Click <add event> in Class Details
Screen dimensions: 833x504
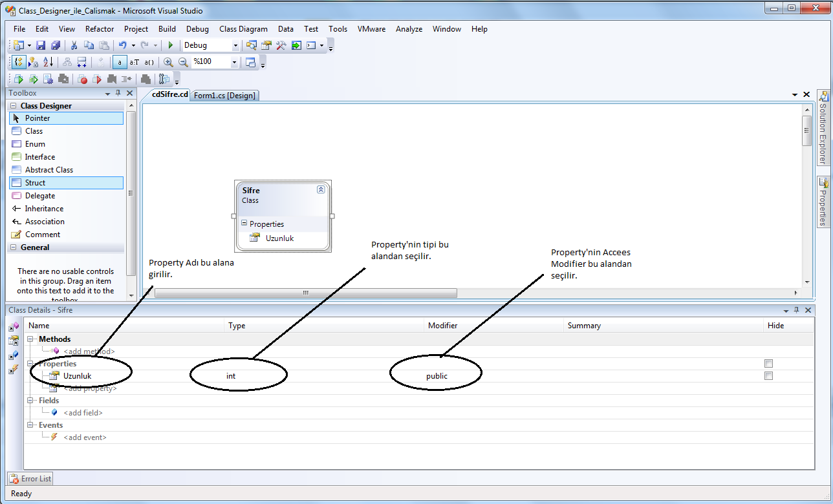pos(85,437)
